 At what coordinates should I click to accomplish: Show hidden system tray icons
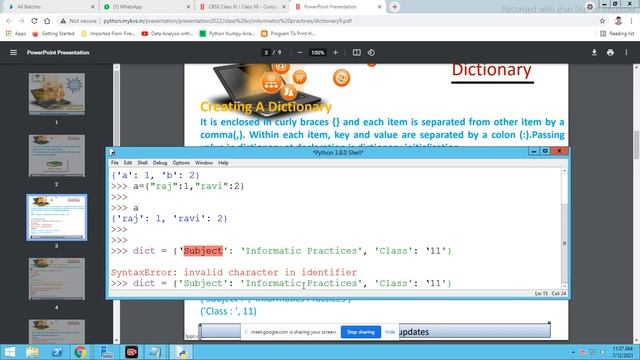click(573, 352)
